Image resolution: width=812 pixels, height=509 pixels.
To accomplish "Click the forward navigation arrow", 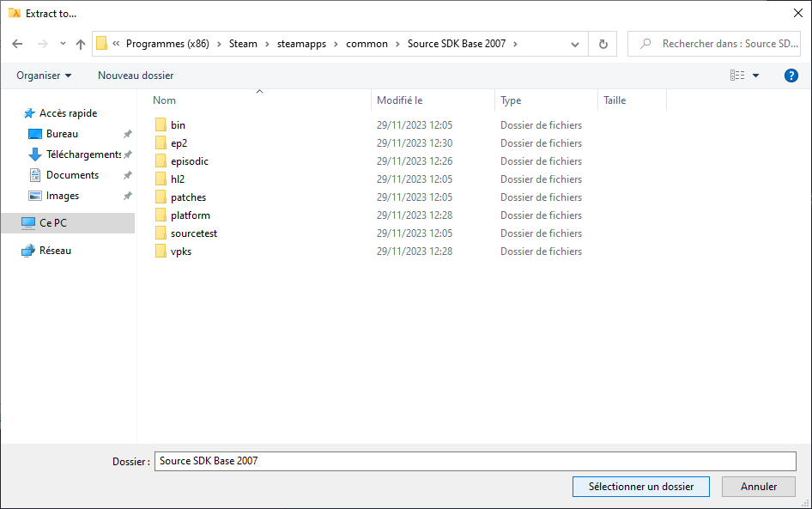I will [42, 44].
